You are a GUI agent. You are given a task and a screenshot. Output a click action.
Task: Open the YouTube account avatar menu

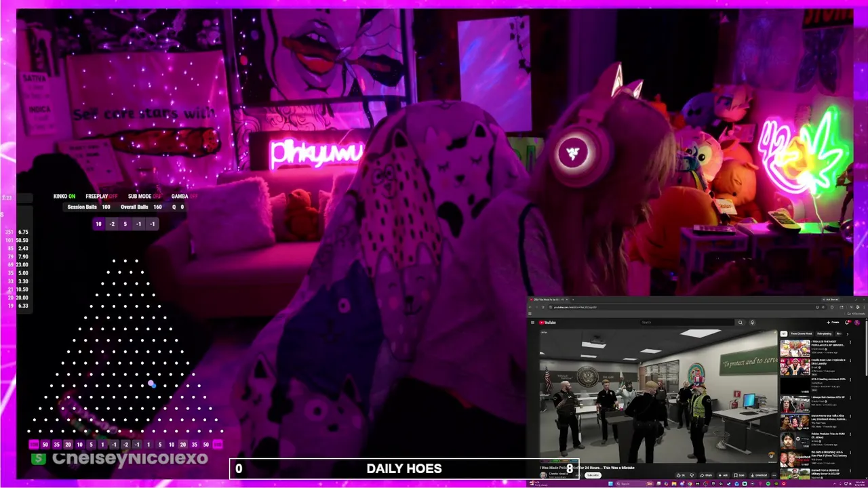pyautogui.click(x=857, y=323)
